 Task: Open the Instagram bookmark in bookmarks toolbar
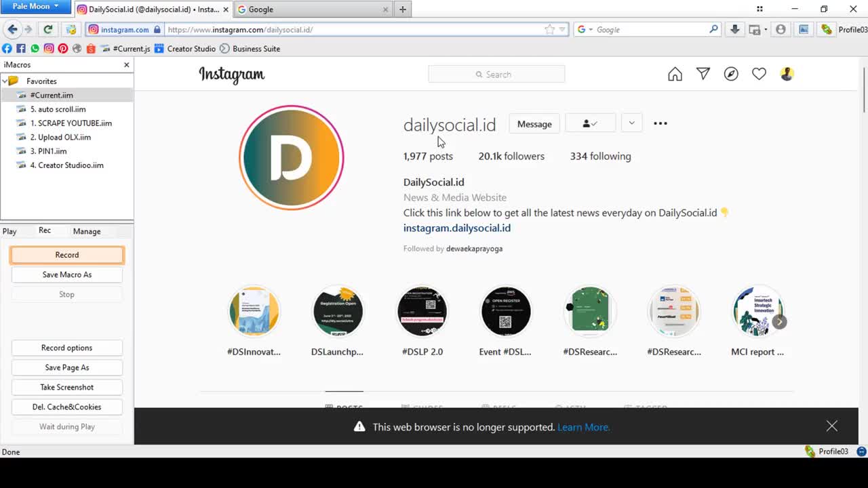click(49, 48)
